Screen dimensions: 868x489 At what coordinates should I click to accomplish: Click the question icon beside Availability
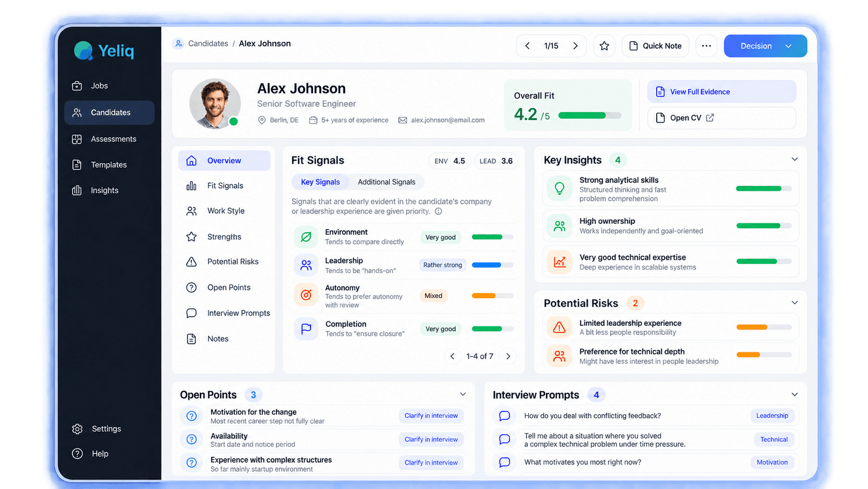tap(192, 440)
